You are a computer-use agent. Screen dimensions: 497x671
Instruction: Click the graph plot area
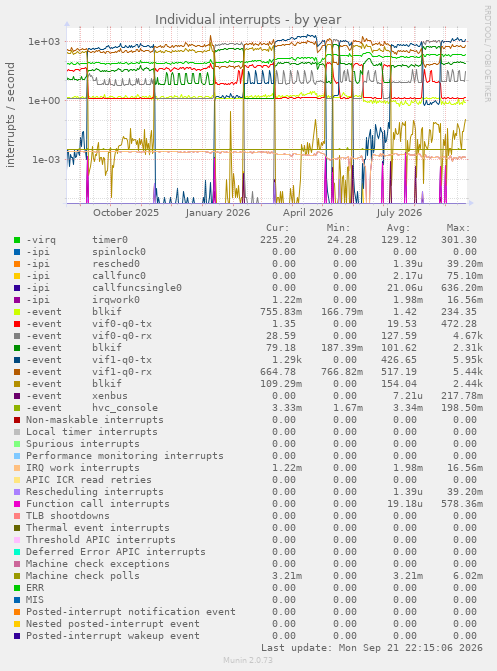[x=267, y=116]
